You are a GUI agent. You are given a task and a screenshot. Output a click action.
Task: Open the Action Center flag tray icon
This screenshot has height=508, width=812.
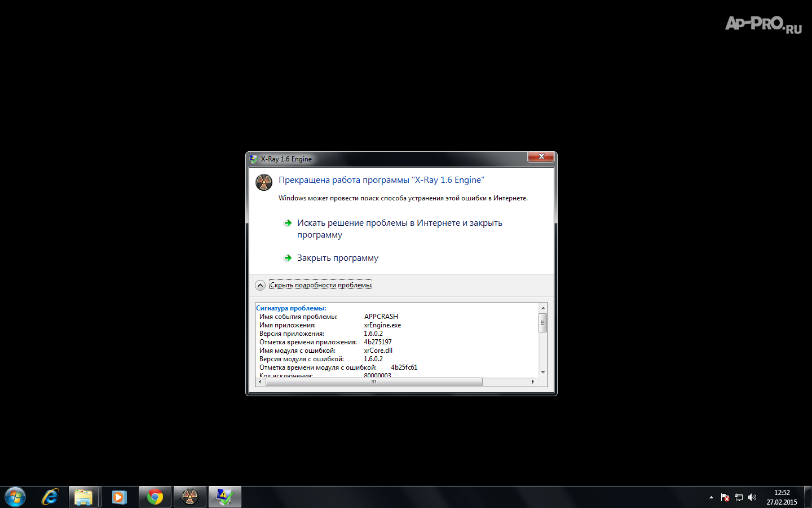pyautogui.click(x=725, y=497)
